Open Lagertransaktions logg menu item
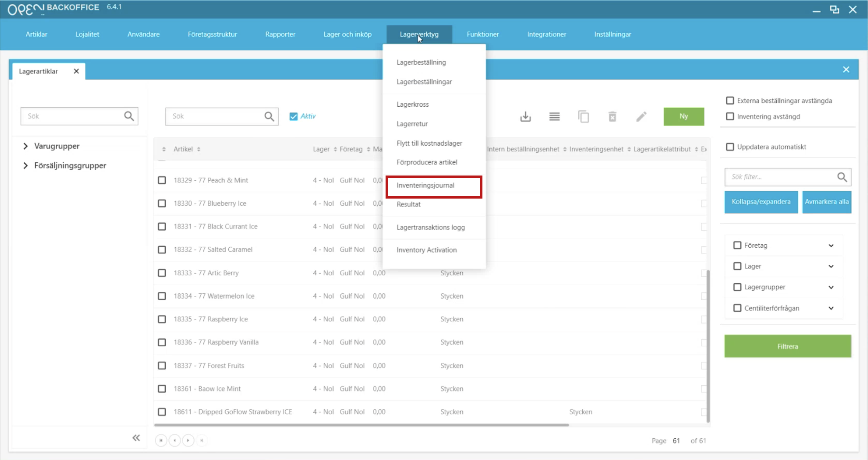This screenshot has height=460, width=868. click(x=431, y=227)
